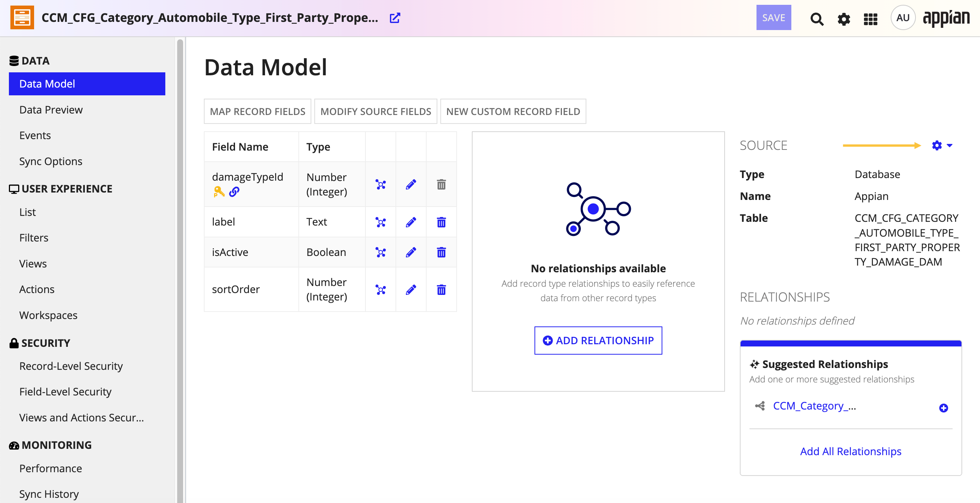Click ADD RELATIONSHIP button

point(598,341)
